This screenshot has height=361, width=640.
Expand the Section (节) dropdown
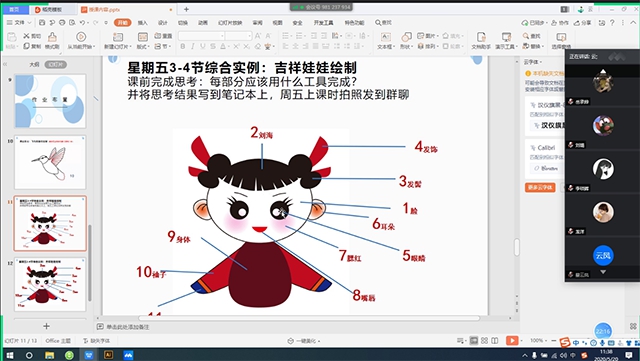[x=170, y=47]
